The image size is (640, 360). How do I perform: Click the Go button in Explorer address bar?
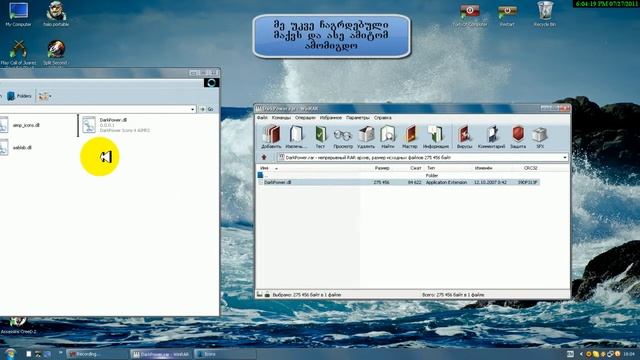(207, 109)
